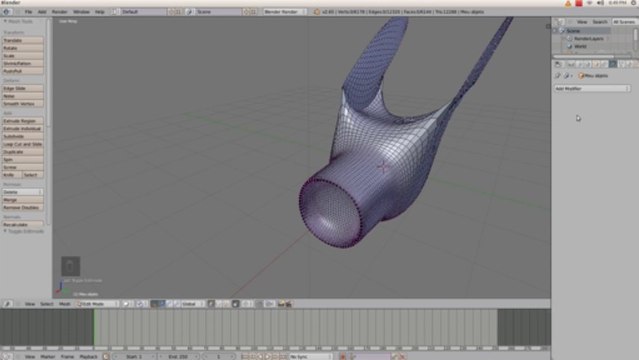Image resolution: width=639 pixels, height=360 pixels.
Task: Click the Translate button
Action: point(23,40)
